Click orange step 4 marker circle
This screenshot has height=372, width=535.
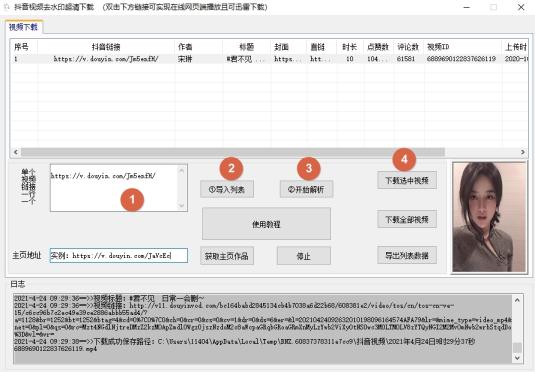click(x=404, y=159)
